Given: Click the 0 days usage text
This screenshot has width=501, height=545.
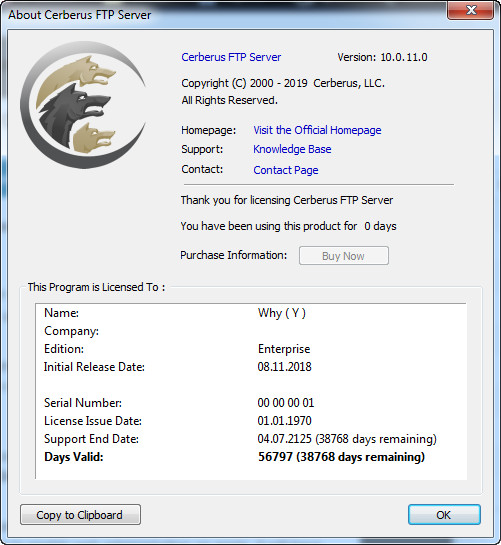Looking at the screenshot, I should click(x=380, y=226).
